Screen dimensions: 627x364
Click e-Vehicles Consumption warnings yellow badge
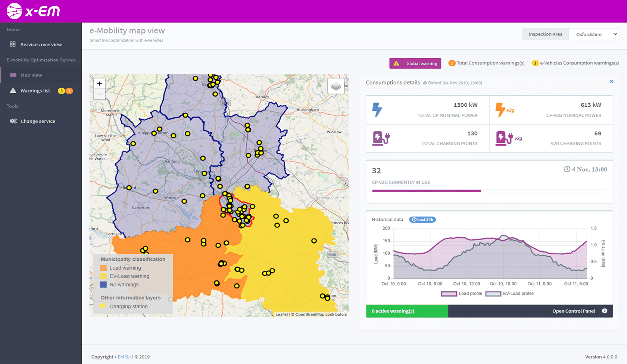click(535, 63)
